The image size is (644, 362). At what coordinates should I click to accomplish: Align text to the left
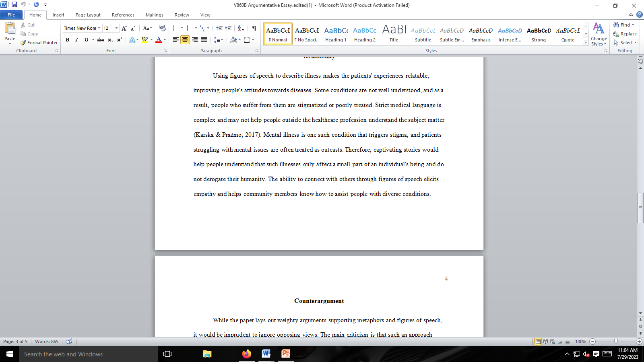click(x=176, y=40)
